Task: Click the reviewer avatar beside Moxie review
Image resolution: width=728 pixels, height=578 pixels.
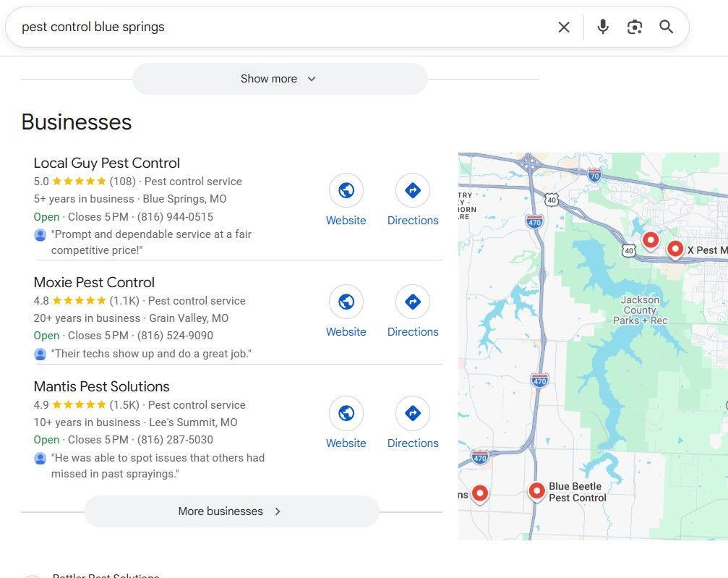Action: point(40,354)
